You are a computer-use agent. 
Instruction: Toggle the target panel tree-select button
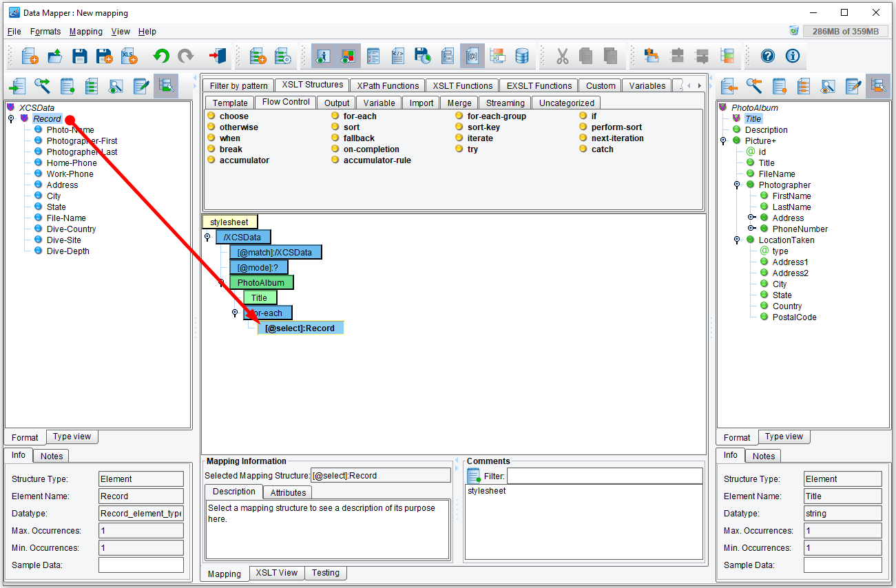[877, 86]
